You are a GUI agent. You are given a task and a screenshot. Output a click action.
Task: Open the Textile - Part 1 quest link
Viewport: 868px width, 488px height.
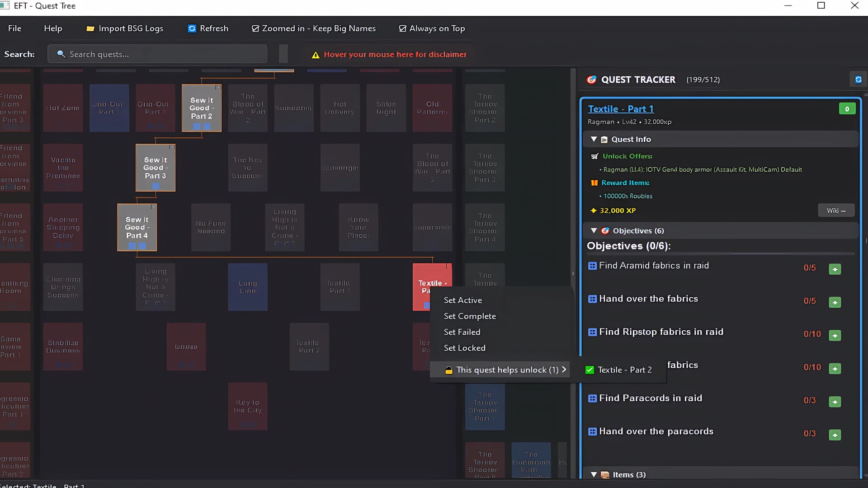point(621,109)
